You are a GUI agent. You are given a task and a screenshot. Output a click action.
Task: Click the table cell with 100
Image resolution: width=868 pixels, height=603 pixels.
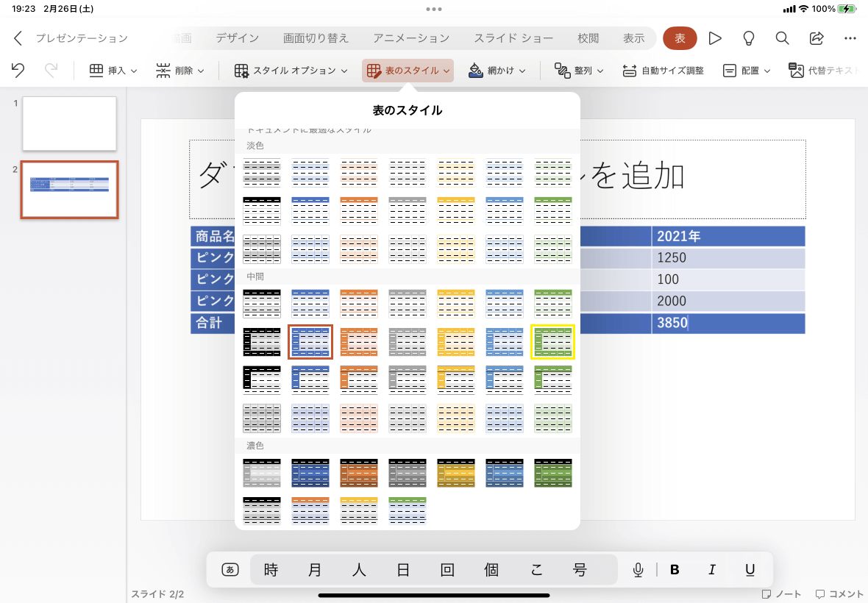pos(728,279)
